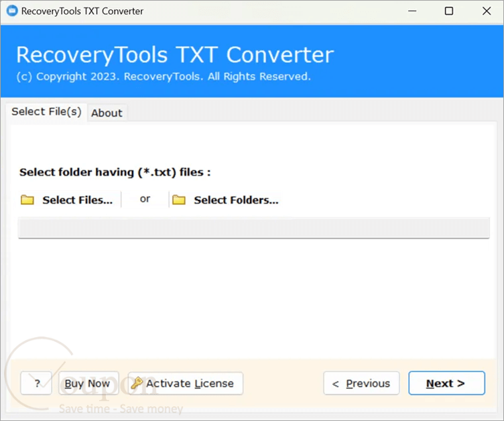Open help with the ? button
This screenshot has width=504, height=421.
[x=36, y=383]
